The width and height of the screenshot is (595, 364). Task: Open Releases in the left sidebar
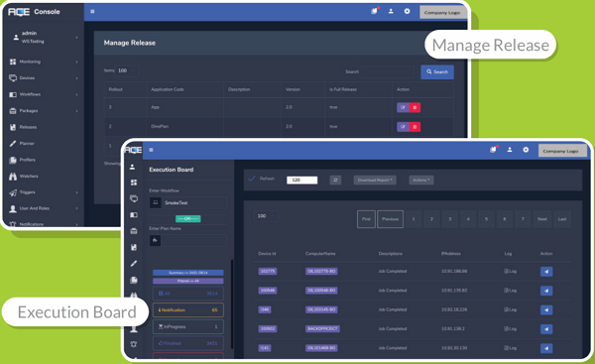(29, 127)
